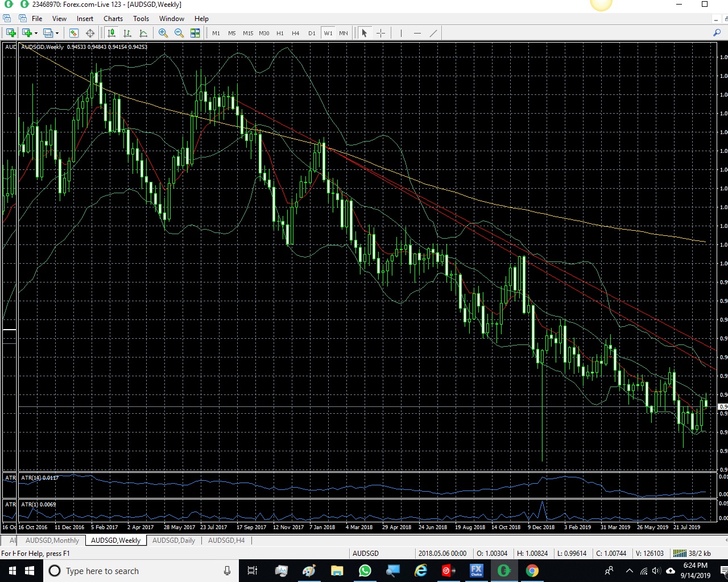This screenshot has width=728, height=582.
Task: Click the volume speaker tray icon
Action: tap(656, 571)
